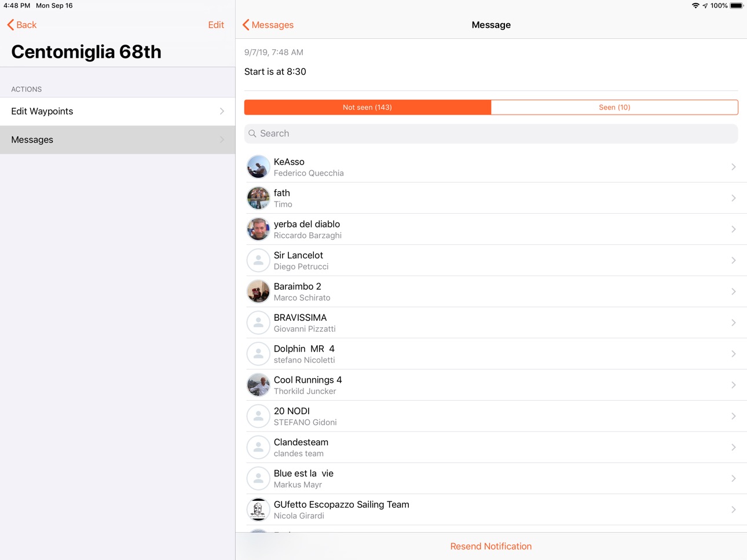Tap left chevron of the Messages back button

point(246,25)
